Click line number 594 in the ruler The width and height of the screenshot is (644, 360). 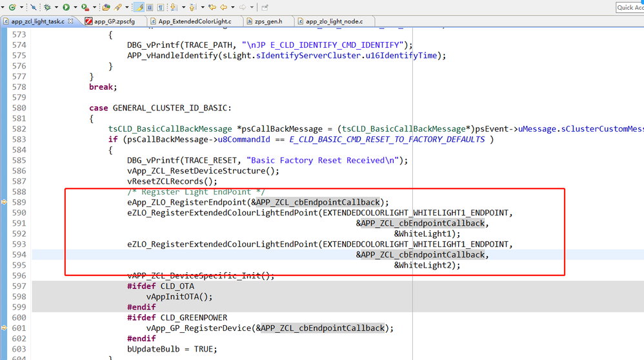tap(19, 254)
